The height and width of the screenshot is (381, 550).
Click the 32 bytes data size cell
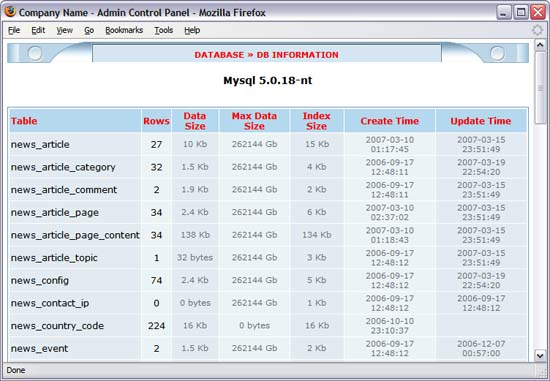tap(195, 258)
